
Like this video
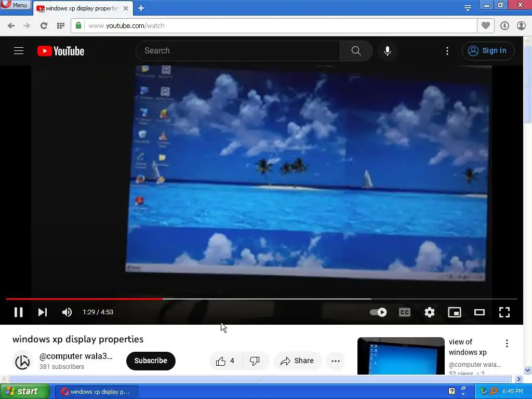tap(225, 361)
